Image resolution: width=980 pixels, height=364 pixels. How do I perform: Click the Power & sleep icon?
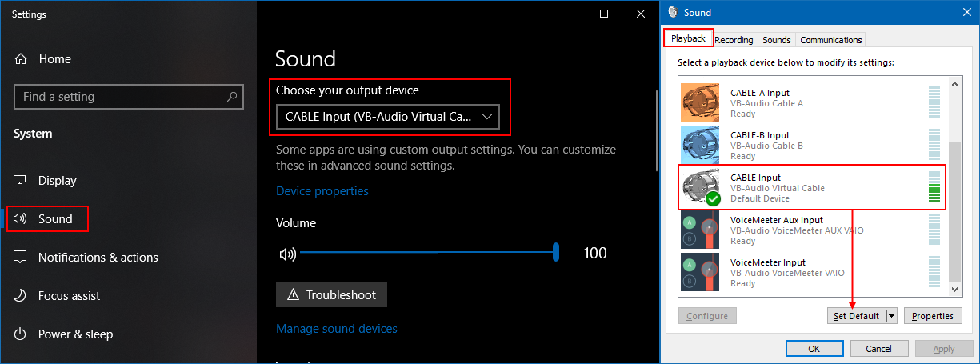click(x=21, y=334)
